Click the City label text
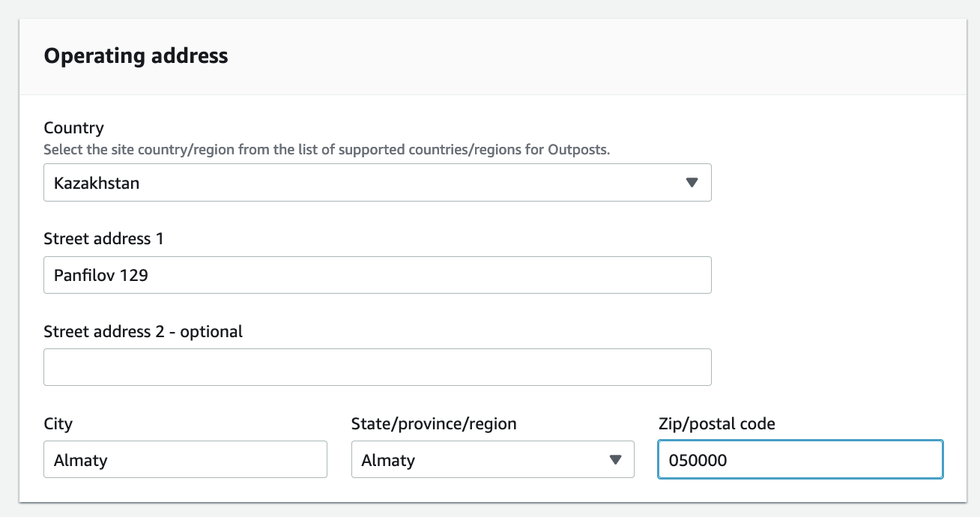The width and height of the screenshot is (980, 517). click(58, 424)
